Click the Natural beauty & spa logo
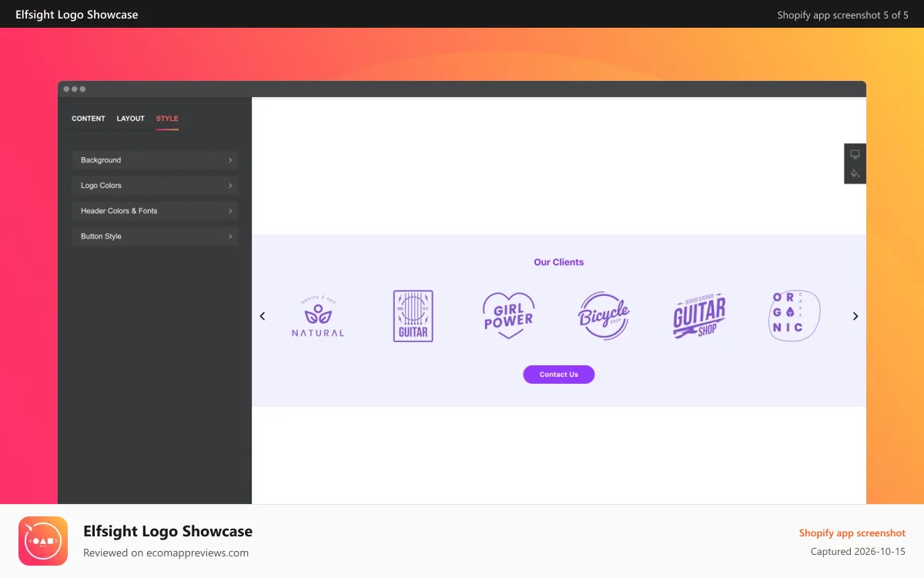Screen dimensions: 924x578 click(318, 316)
